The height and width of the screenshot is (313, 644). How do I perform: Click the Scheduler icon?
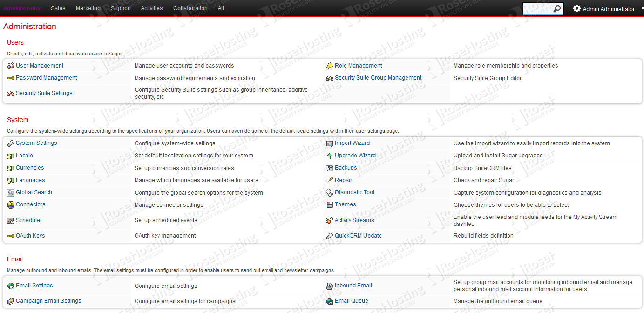pos(11,220)
